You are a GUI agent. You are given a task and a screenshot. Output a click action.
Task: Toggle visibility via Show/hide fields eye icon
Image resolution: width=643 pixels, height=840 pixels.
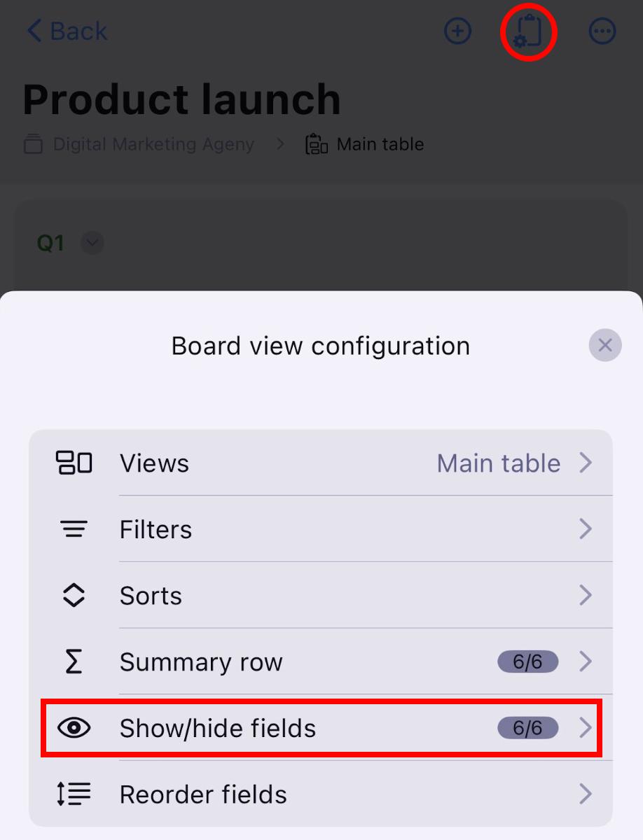coord(74,728)
